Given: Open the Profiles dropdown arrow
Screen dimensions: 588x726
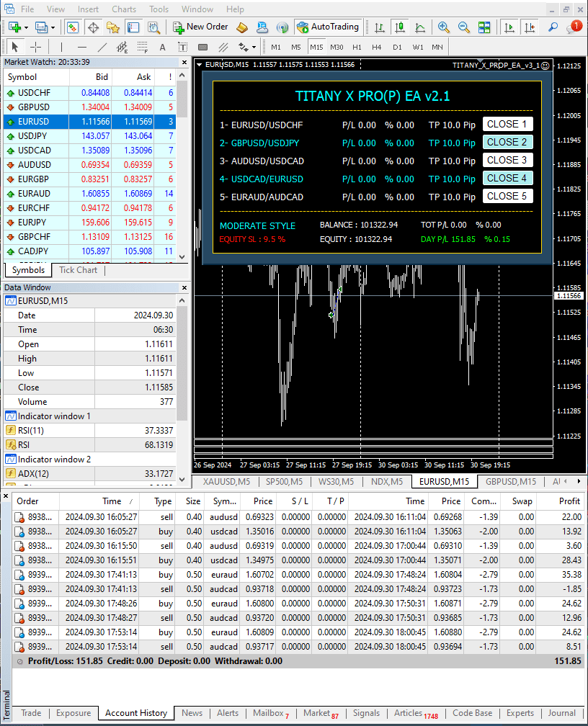Looking at the screenshot, I should 53,28.
